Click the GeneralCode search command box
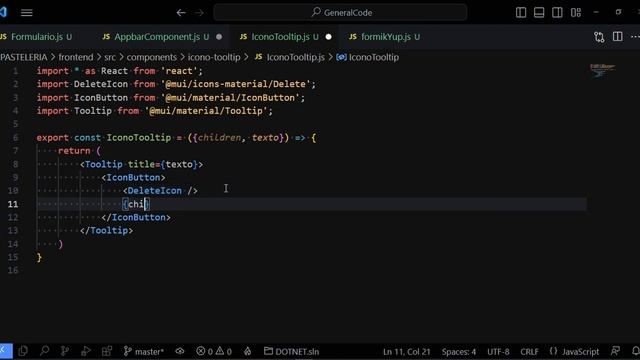This screenshot has width=640, height=360. point(340,13)
